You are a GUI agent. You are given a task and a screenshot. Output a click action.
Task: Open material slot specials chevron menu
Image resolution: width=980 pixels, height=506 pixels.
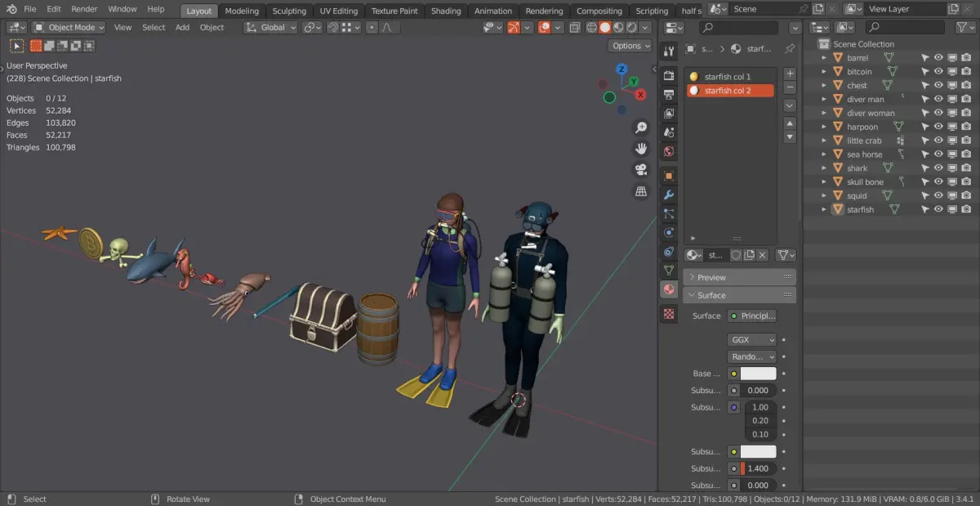(790, 105)
